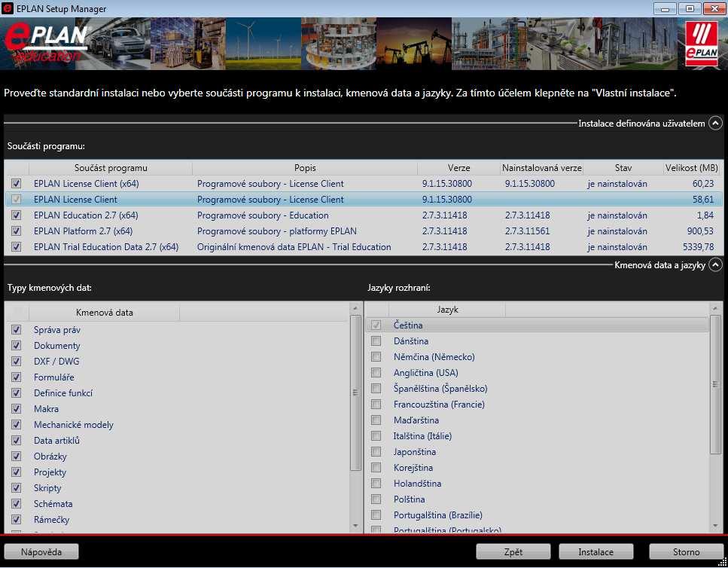This screenshot has width=728, height=568.
Task: Enable Španělština (Španělsko) language
Action: pyautogui.click(x=376, y=388)
